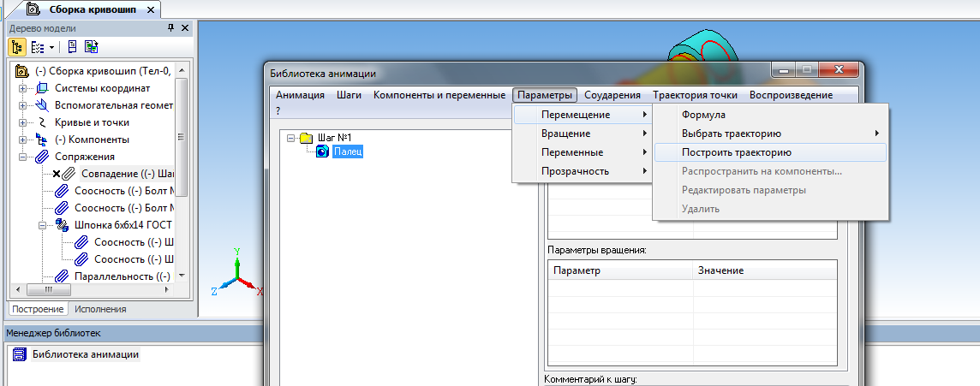This screenshot has height=386, width=980.
Task: Expand the Системы координат tree node
Action: click(23, 88)
